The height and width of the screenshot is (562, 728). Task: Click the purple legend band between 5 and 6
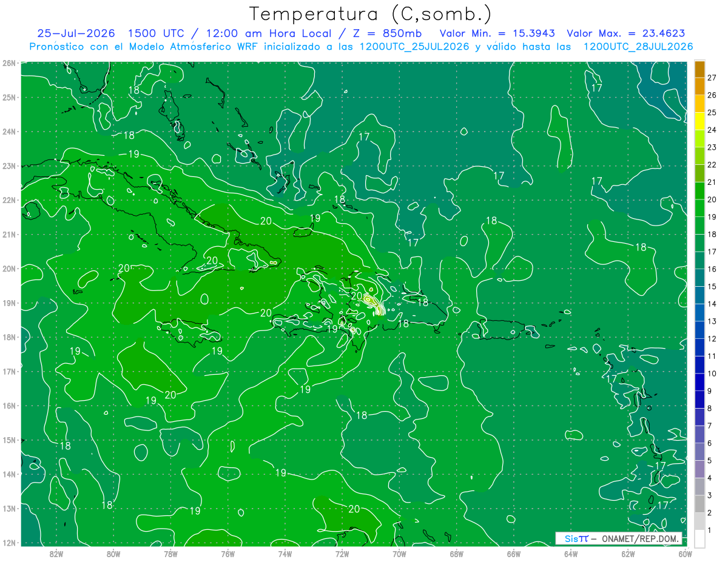(699, 452)
